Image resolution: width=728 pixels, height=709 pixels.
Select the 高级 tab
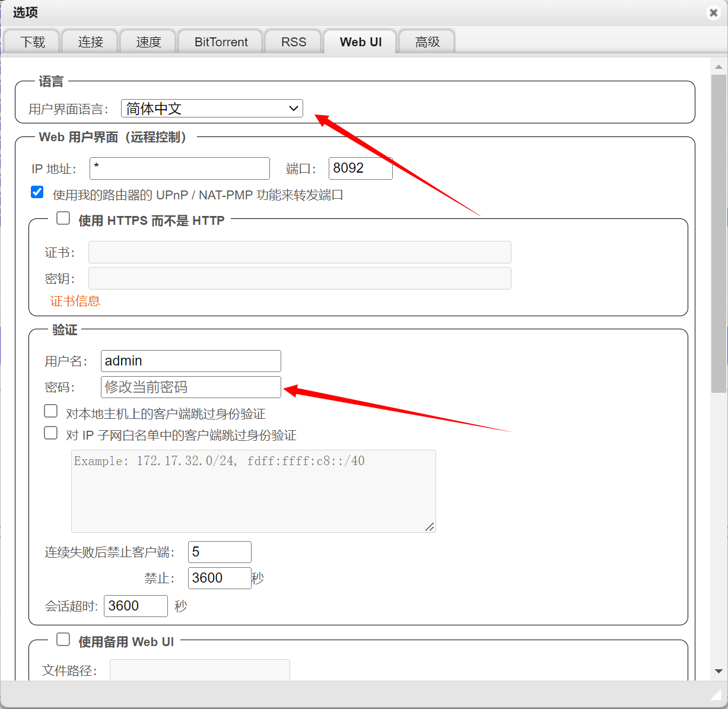pyautogui.click(x=427, y=42)
